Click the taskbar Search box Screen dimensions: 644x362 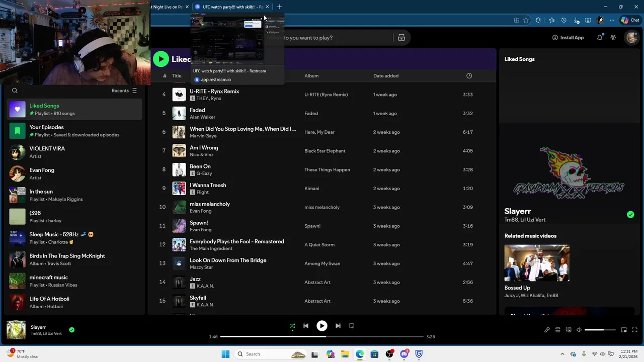coord(271,354)
